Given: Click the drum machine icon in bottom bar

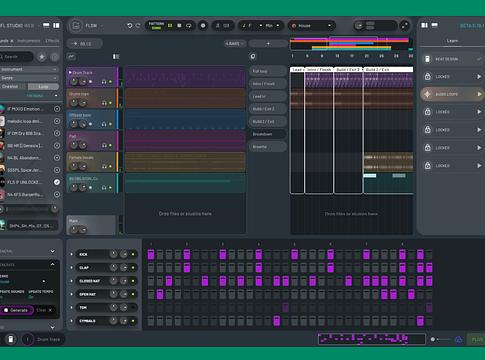Looking at the screenshot, I should 11,339.
